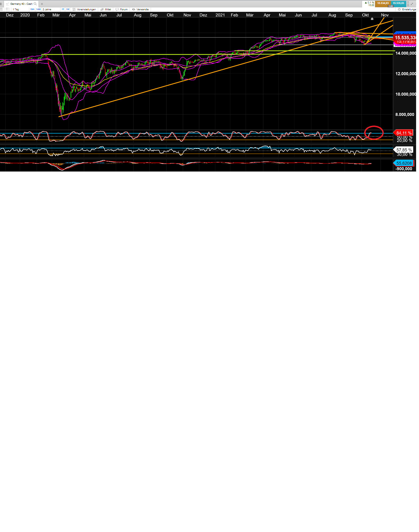Open the 1 Tag interval dropdown
The height and width of the screenshot is (532, 419).
pyautogui.click(x=20, y=9)
